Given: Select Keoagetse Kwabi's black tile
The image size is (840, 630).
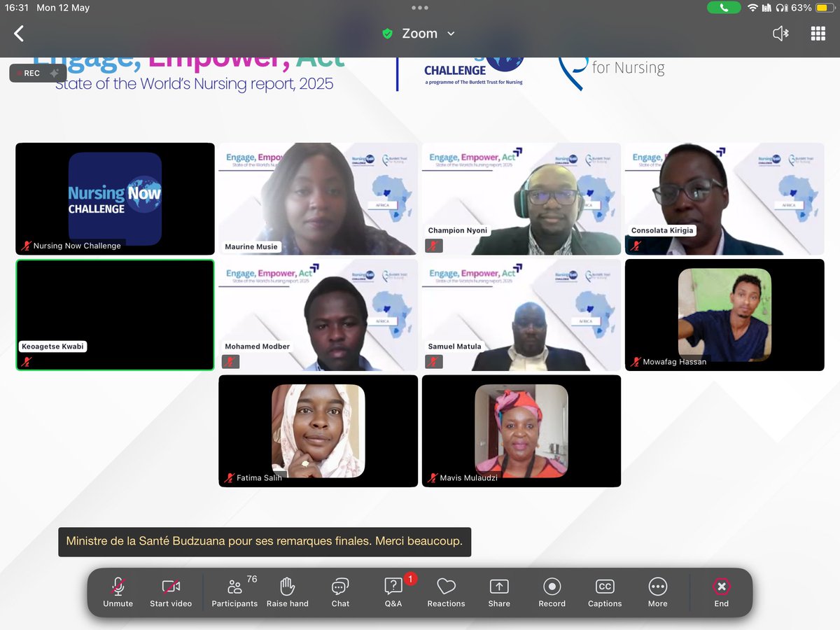Looking at the screenshot, I should (x=115, y=315).
